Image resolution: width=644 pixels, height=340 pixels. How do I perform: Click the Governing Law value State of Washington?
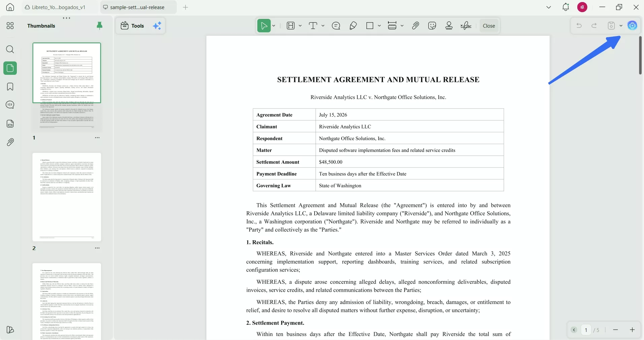click(340, 186)
